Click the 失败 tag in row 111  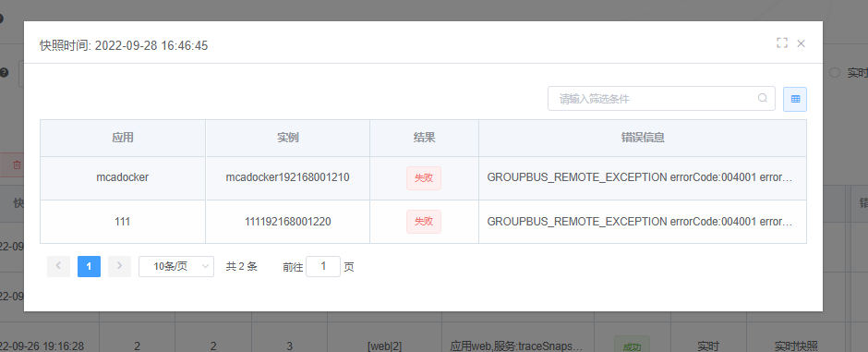click(x=424, y=222)
